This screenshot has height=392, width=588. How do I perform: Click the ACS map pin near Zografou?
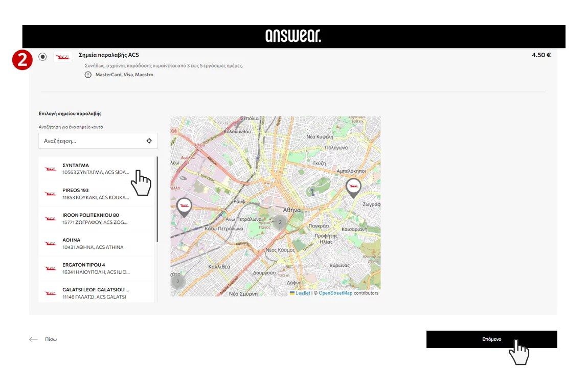[x=353, y=187]
